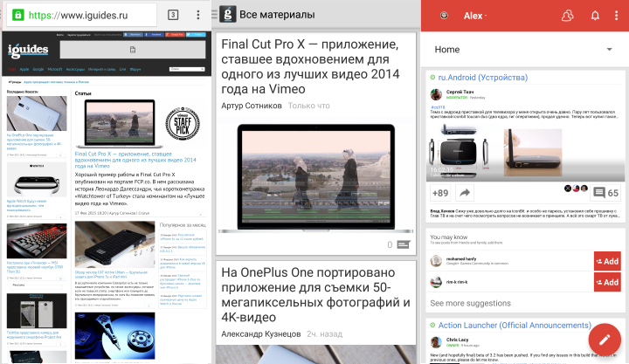Tap rim-k rim-k profile picture
629x364 pixels.
436,282
